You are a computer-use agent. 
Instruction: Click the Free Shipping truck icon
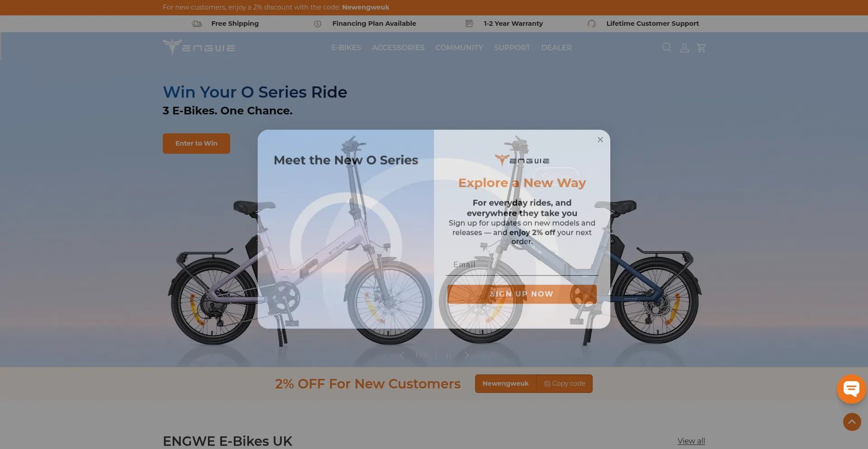[x=197, y=24]
